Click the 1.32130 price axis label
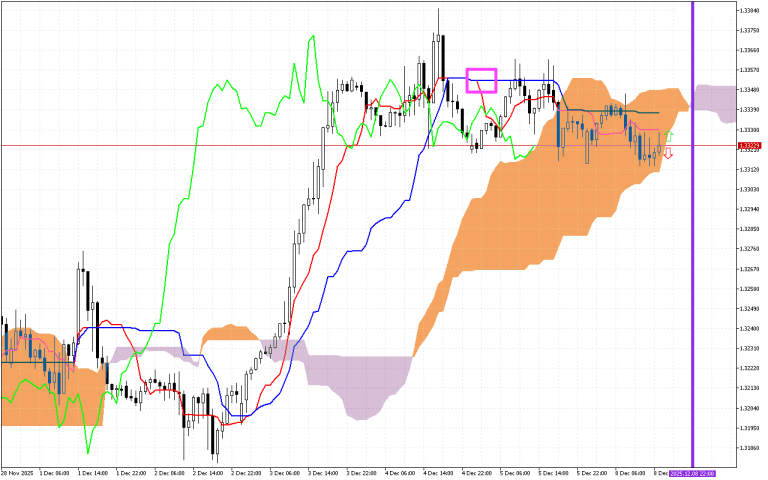 (749, 388)
